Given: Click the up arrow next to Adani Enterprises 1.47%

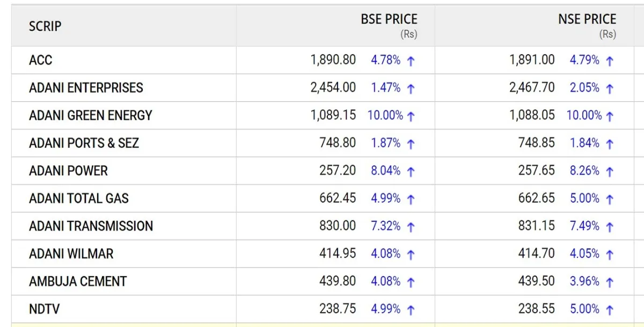Looking at the screenshot, I should (x=411, y=88).
